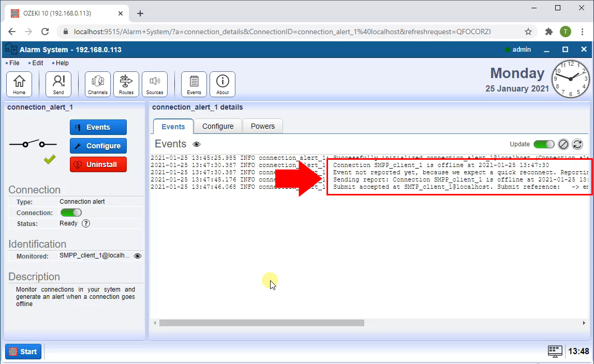Click the horizontal scrollbar thumb

pos(261,323)
